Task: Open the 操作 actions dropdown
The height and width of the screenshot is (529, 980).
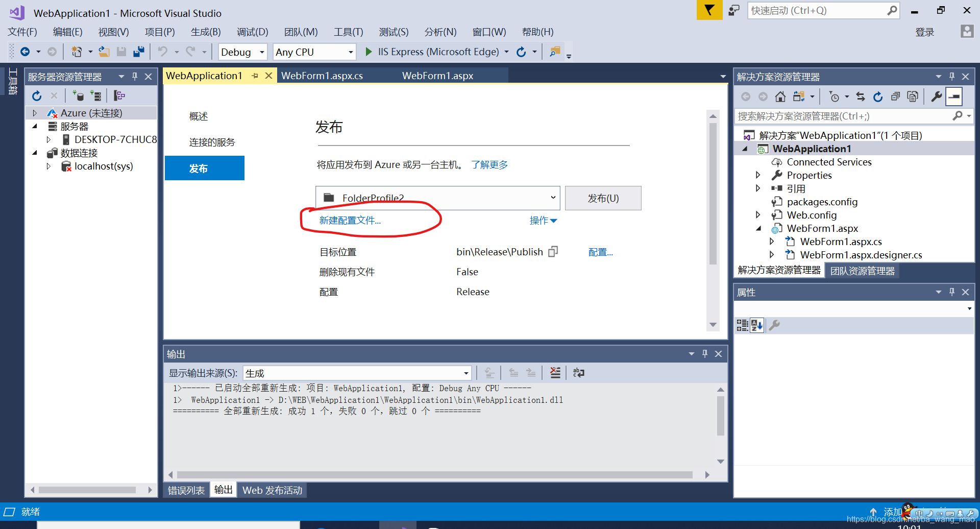Action: [543, 221]
